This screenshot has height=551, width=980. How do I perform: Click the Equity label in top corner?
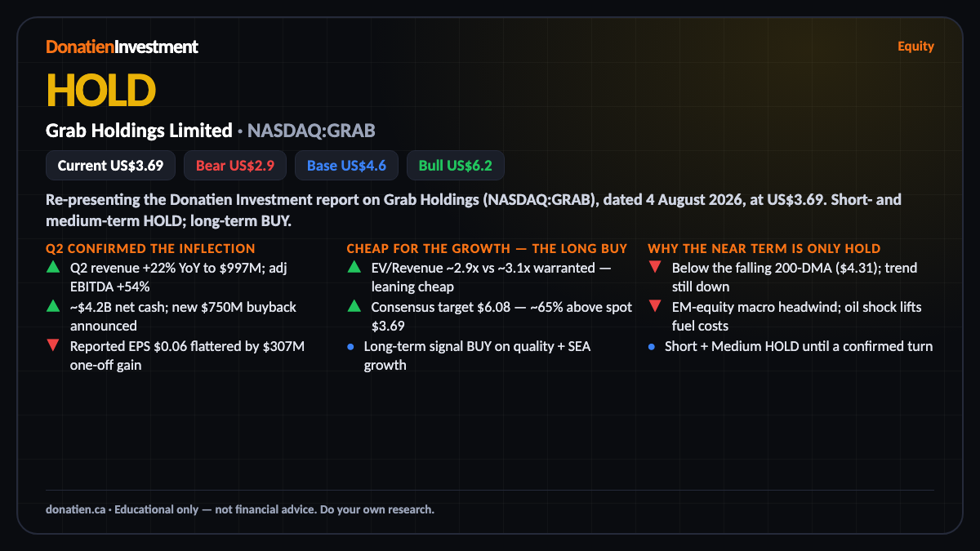[x=915, y=46]
